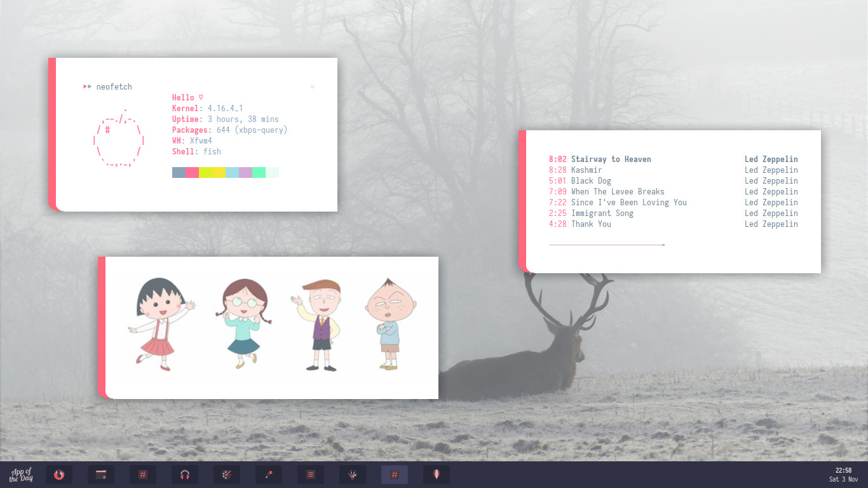The image size is (868, 488).
Task: Select the highlighted active # terminal icon
Action: (395, 475)
